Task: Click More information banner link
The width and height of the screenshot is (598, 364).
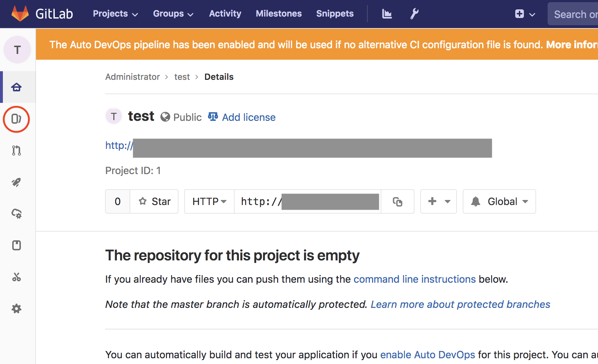Action: pyautogui.click(x=572, y=45)
